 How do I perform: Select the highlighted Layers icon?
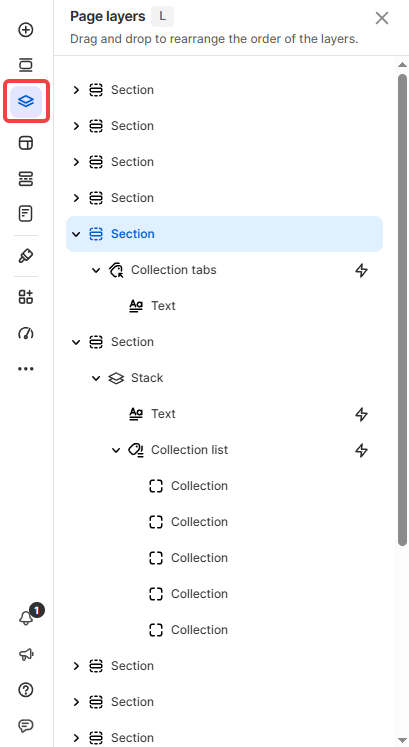pyautogui.click(x=26, y=101)
